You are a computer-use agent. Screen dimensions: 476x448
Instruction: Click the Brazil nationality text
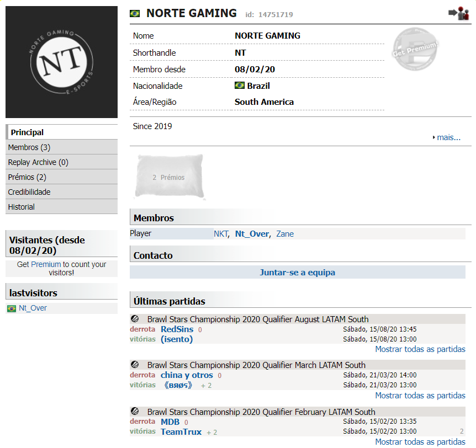pyautogui.click(x=258, y=86)
